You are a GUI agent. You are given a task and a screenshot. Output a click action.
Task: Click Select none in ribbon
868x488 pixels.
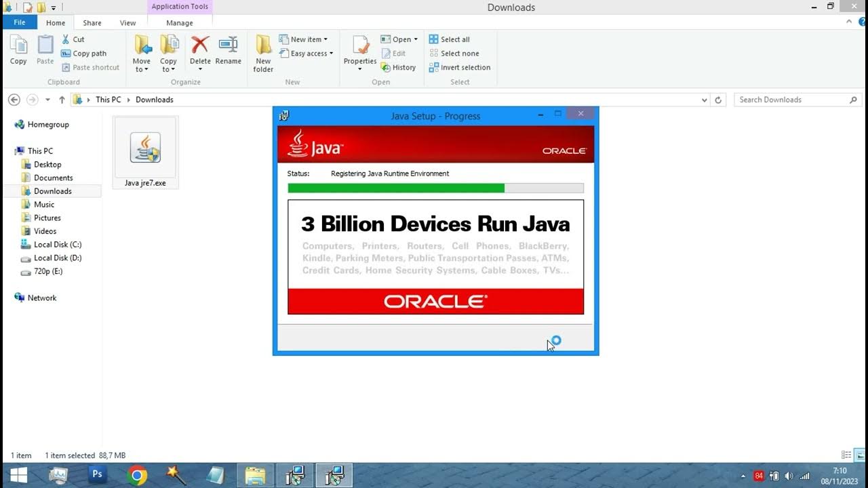pyautogui.click(x=454, y=54)
